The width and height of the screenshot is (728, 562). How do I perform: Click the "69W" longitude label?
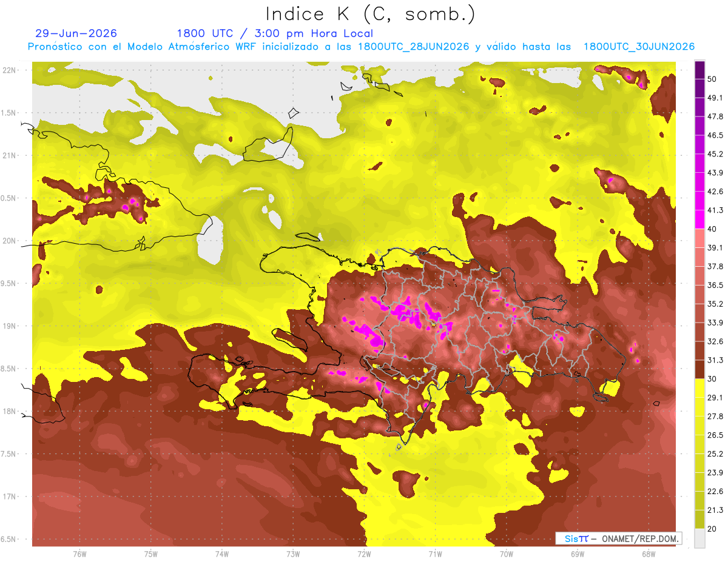pos(578,554)
